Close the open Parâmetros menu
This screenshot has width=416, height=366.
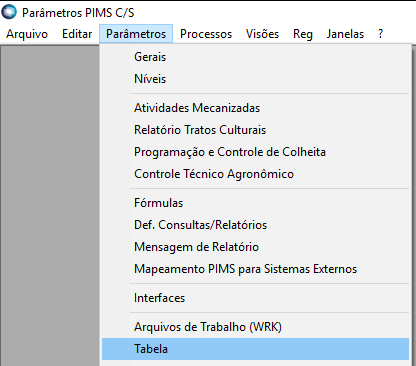pos(136,34)
